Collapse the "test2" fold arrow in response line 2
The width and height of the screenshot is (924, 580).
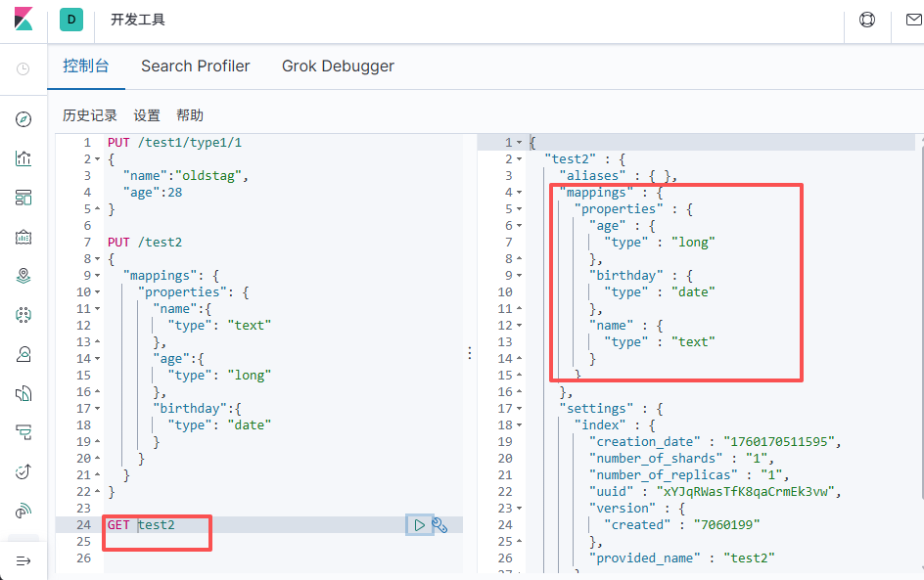tap(520, 158)
